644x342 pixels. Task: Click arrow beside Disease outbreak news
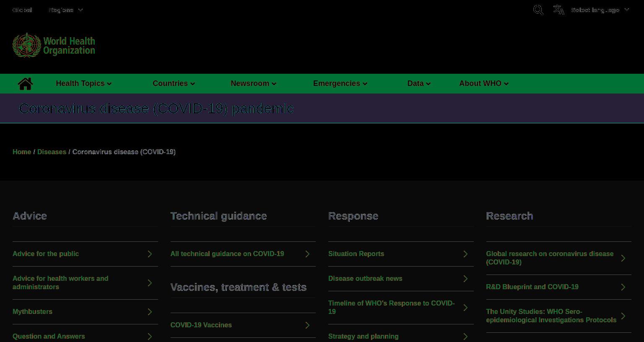click(x=465, y=279)
